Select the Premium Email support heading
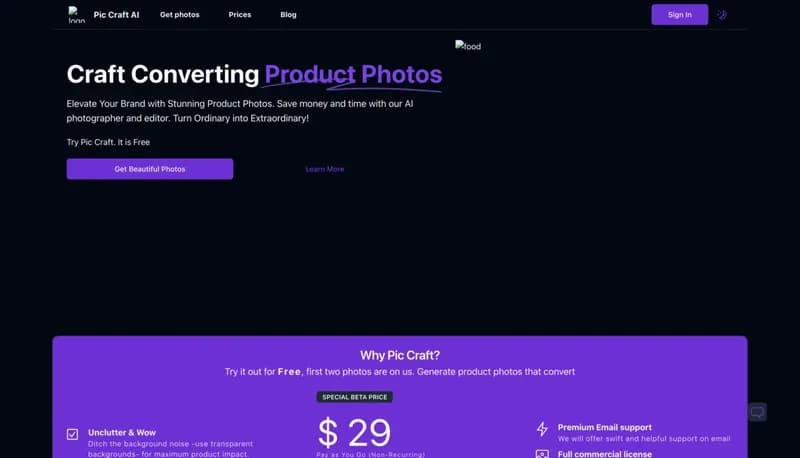Image resolution: width=800 pixels, height=458 pixels. click(x=605, y=427)
